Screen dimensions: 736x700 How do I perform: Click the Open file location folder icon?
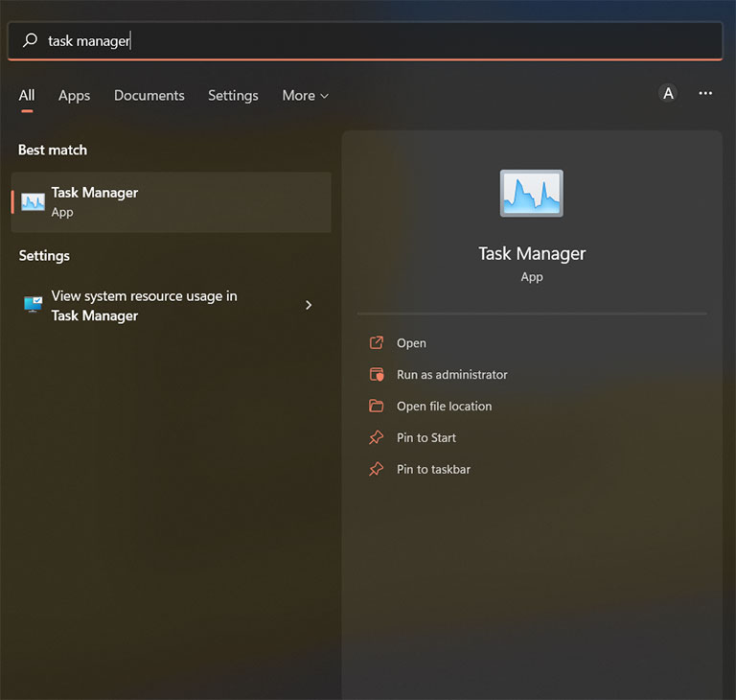[x=377, y=406]
